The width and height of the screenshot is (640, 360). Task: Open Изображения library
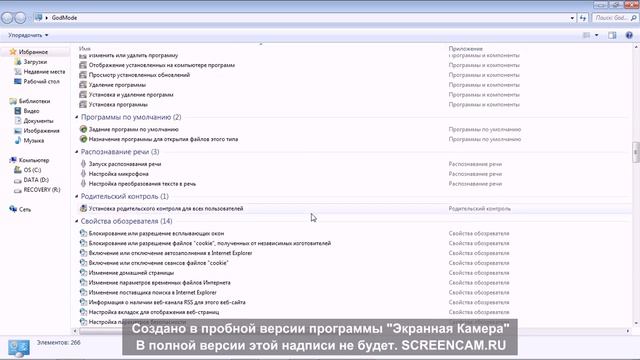41,131
